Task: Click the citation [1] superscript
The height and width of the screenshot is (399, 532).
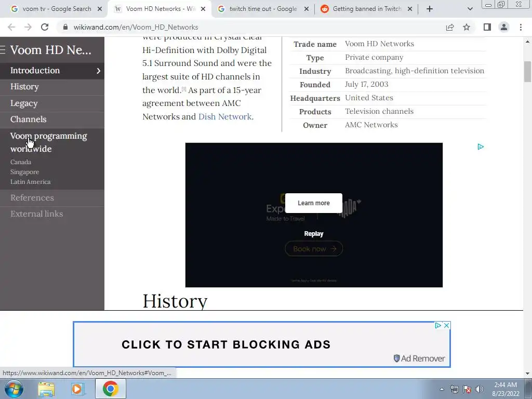Action: [184, 88]
